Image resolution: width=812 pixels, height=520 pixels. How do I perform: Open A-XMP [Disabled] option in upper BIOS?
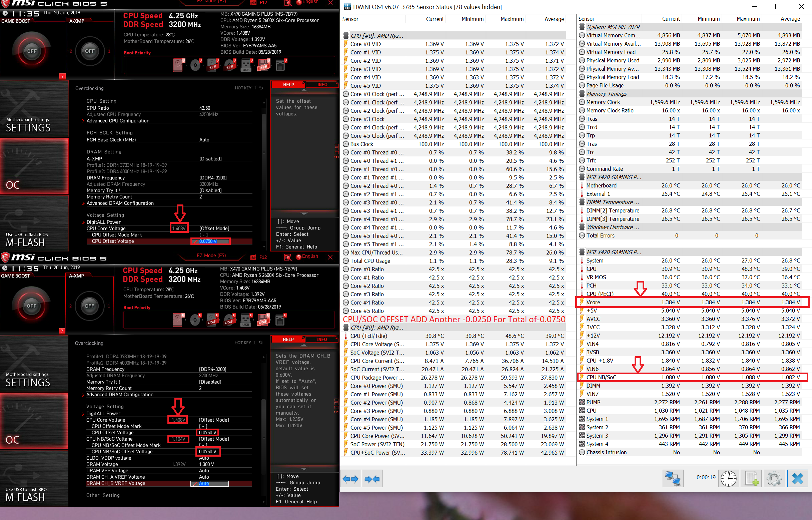210,159
